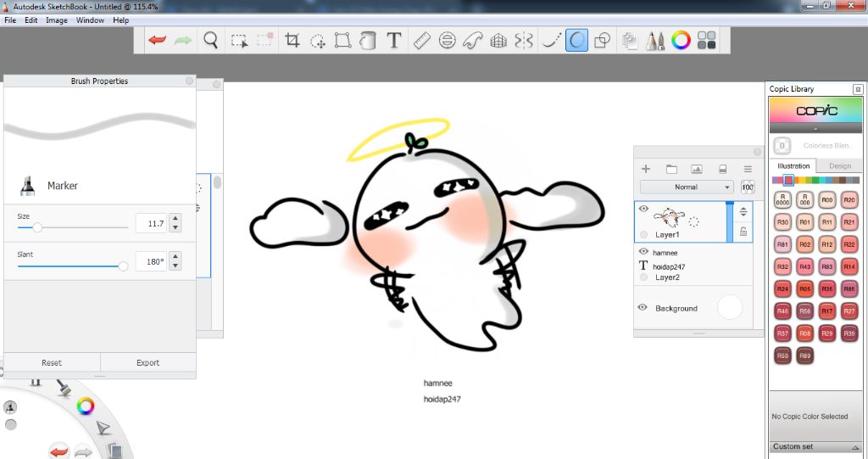Choose the rectangular Selection tool
This screenshot has height=459, width=868.
[239, 41]
